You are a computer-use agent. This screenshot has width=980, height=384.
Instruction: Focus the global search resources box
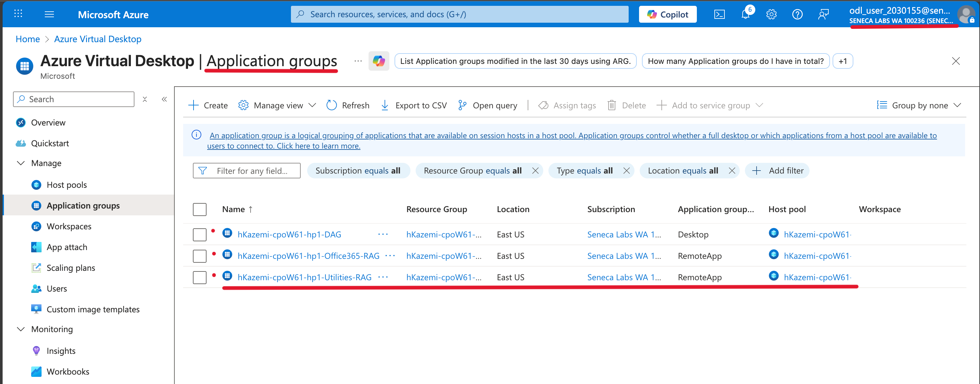[459, 15]
